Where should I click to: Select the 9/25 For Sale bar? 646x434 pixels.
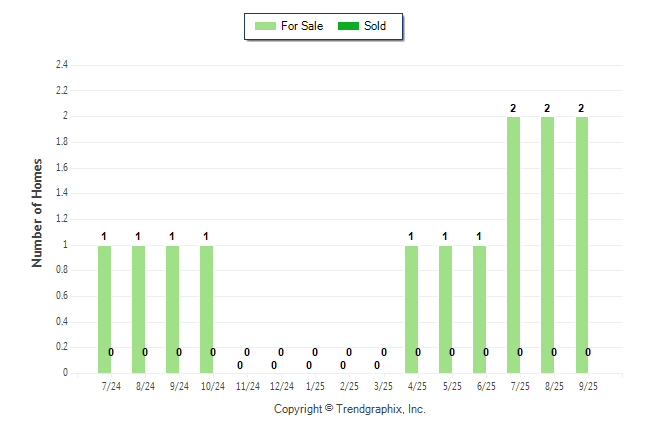581,245
